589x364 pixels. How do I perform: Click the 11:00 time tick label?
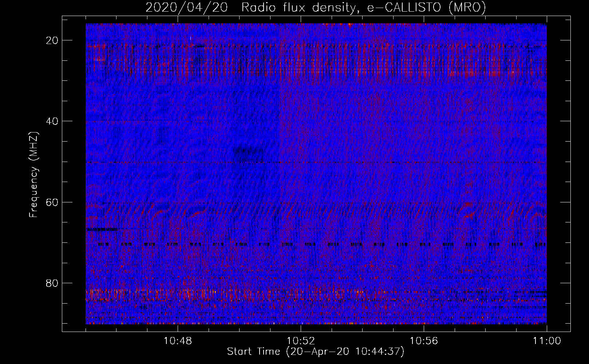tap(547, 341)
